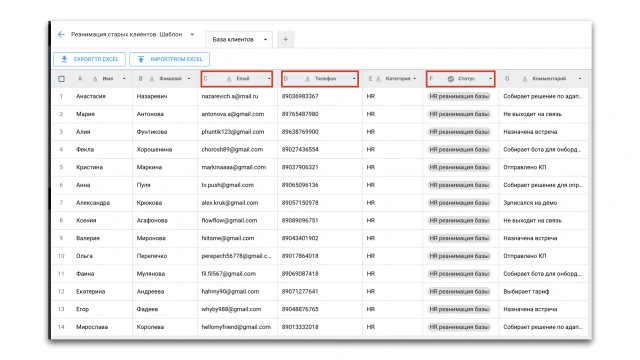The image size is (640, 360).
Task: Open the Телефон column dropdown arrow
Action: [354, 79]
